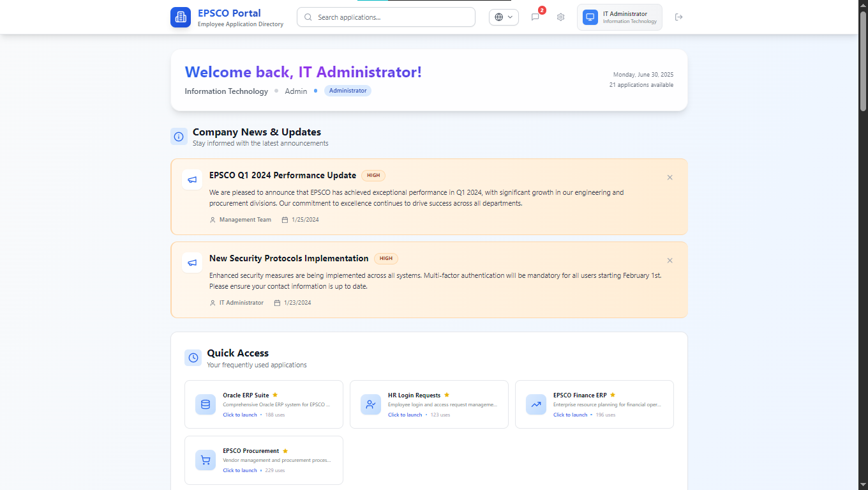
Task: Dismiss the EPSCO Q1 2024 Performance Update
Action: pyautogui.click(x=670, y=178)
